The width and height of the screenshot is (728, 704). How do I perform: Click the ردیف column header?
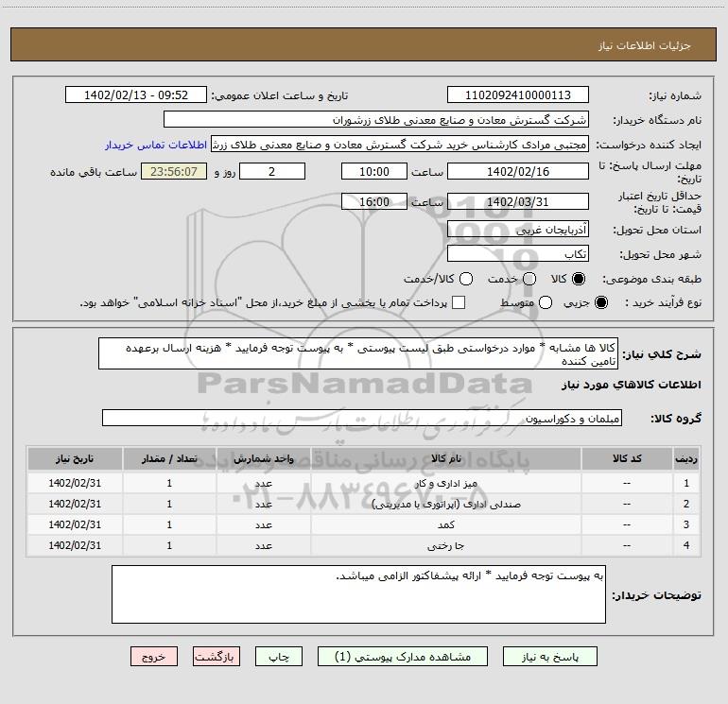(686, 458)
